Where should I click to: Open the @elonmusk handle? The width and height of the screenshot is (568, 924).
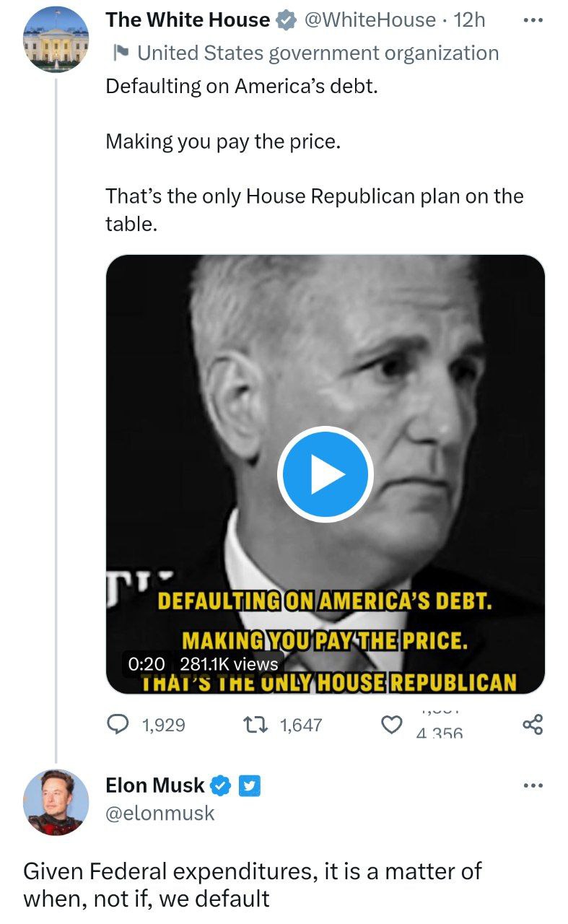(x=160, y=813)
